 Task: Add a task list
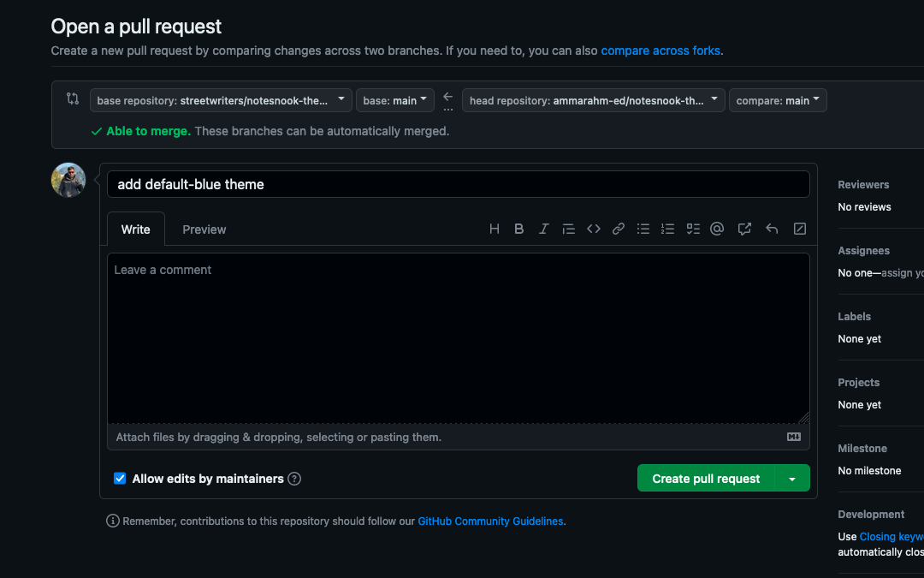(x=693, y=229)
